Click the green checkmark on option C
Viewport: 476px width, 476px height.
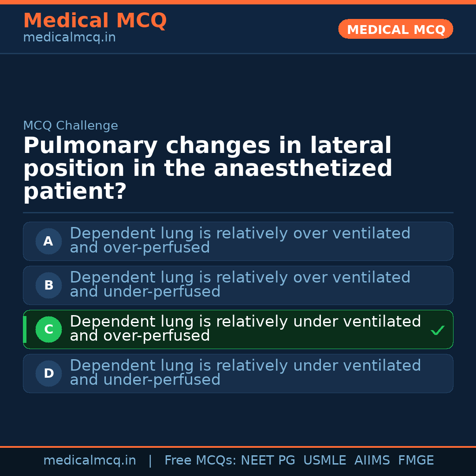pos(437,330)
